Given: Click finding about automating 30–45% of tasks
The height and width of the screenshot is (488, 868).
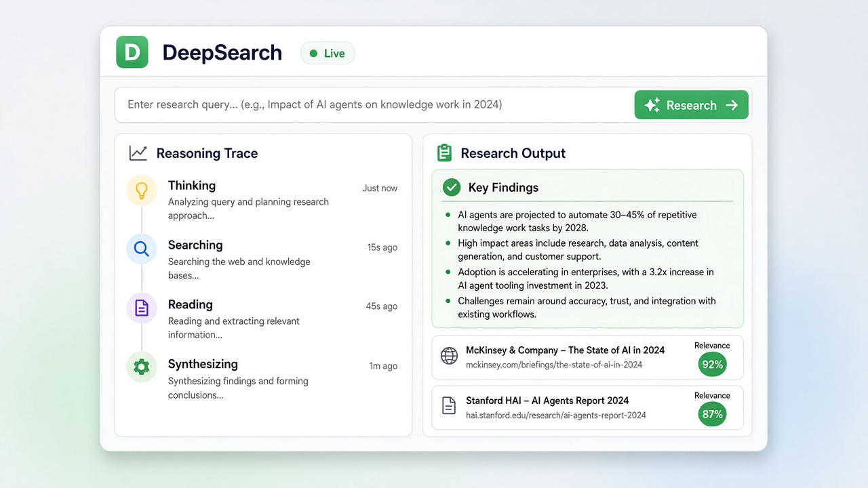Looking at the screenshot, I should tap(577, 221).
